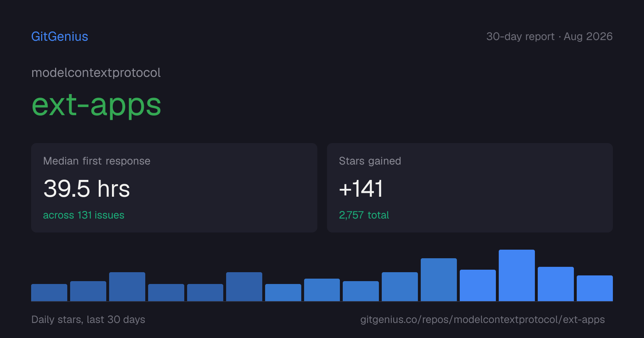This screenshot has width=644, height=338.
Task: Click the 39.5 hrs value
Action: (87, 188)
